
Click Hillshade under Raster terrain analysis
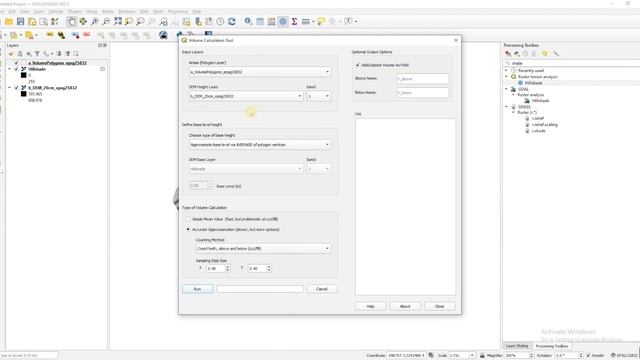click(533, 83)
